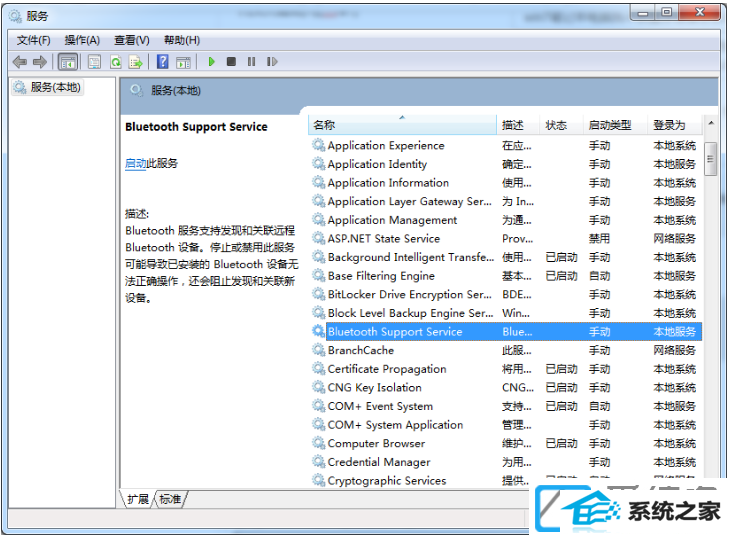The width and height of the screenshot is (729, 538).
Task: Click 禁用 startup type of ASP.NET State Service
Action: [599, 239]
